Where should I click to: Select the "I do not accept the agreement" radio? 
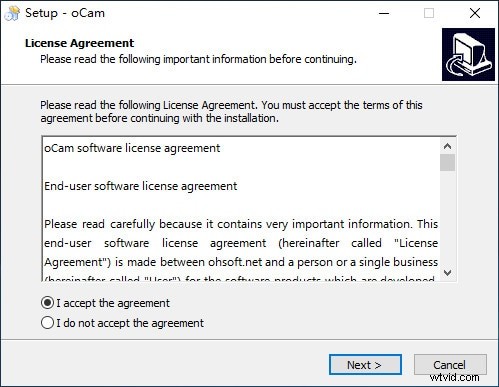pyautogui.click(x=47, y=323)
